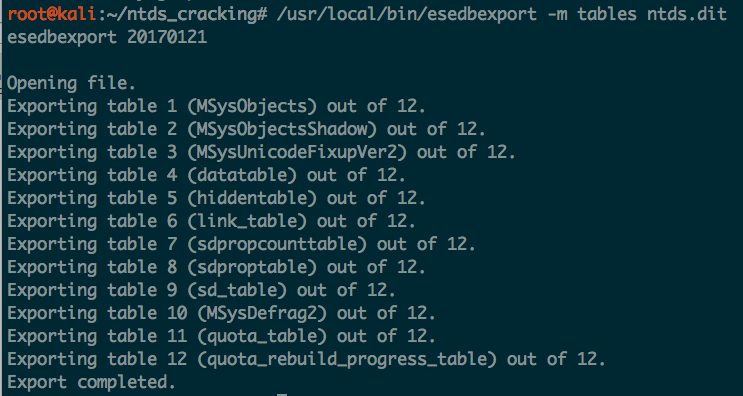Screen dimensions: 743x396
Task: Click the ntds.dit filename argument
Action: pyautogui.click(x=687, y=15)
